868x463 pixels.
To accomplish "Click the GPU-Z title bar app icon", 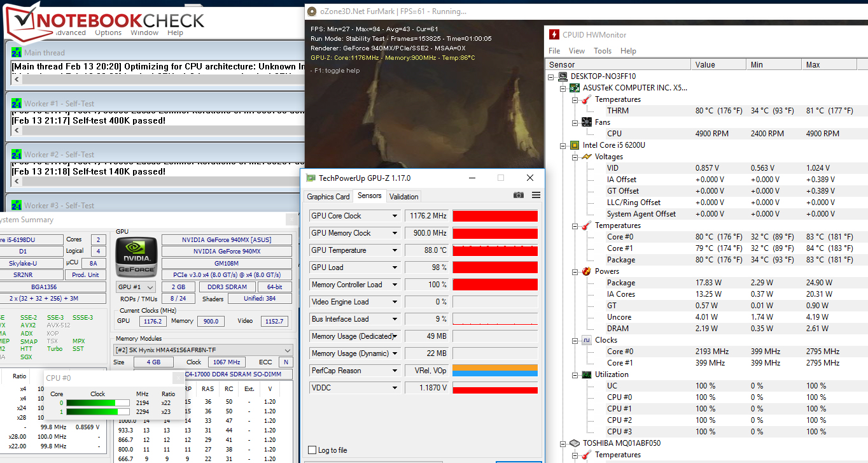I will pos(311,178).
